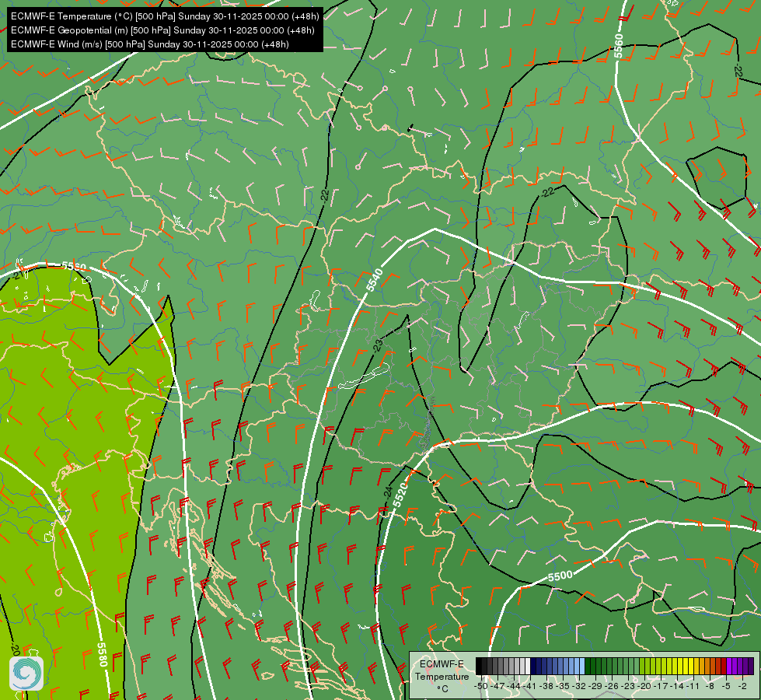
Task: Click the -35 value in the legend scale
Action: click(x=564, y=686)
